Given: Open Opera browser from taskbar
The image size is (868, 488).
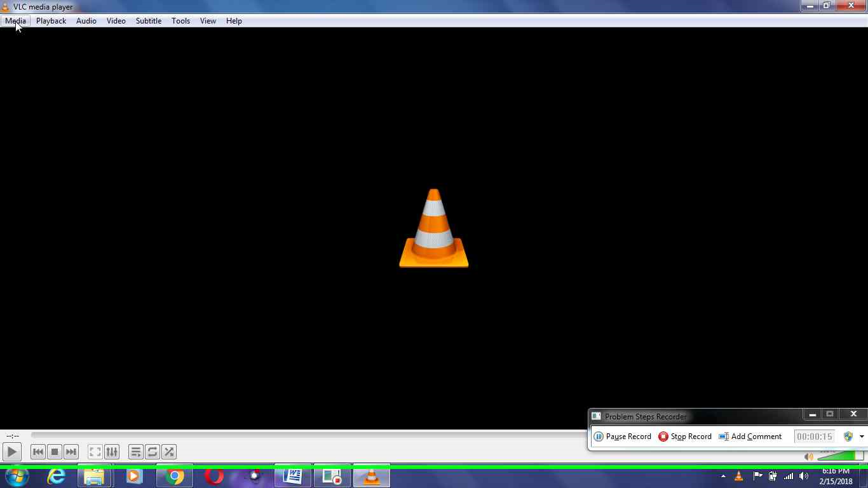Looking at the screenshot, I should click(x=214, y=476).
